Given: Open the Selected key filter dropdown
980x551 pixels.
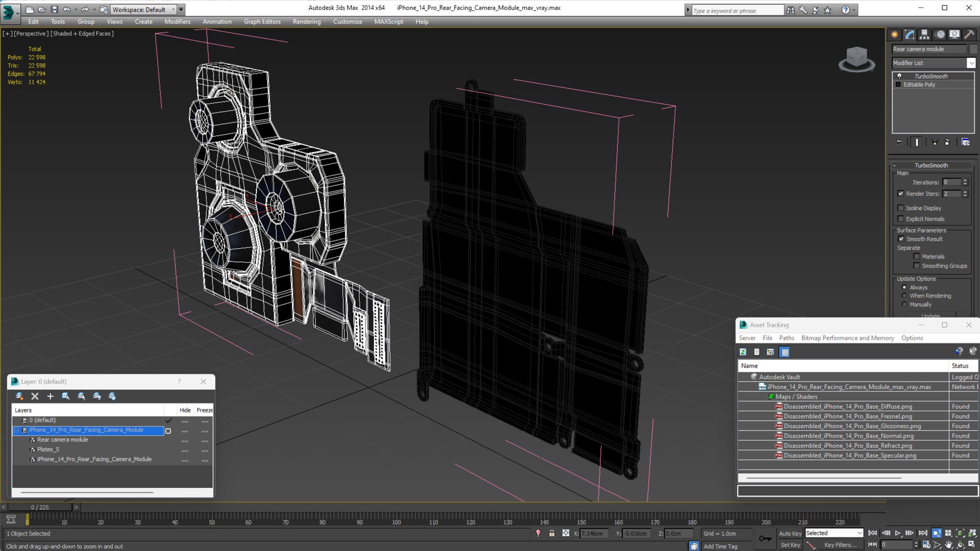Looking at the screenshot, I should point(860,533).
